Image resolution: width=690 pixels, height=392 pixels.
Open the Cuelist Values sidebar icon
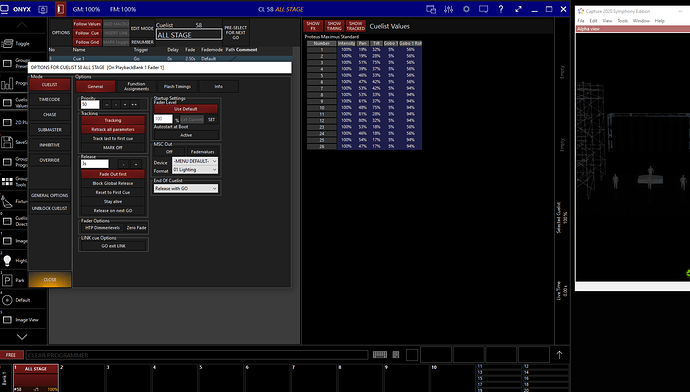tap(7, 103)
